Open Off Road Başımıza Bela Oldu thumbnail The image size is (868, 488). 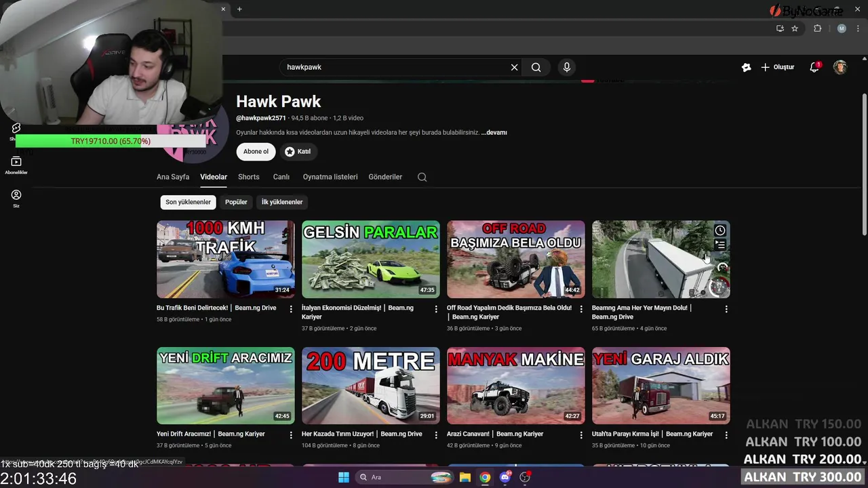(x=516, y=260)
